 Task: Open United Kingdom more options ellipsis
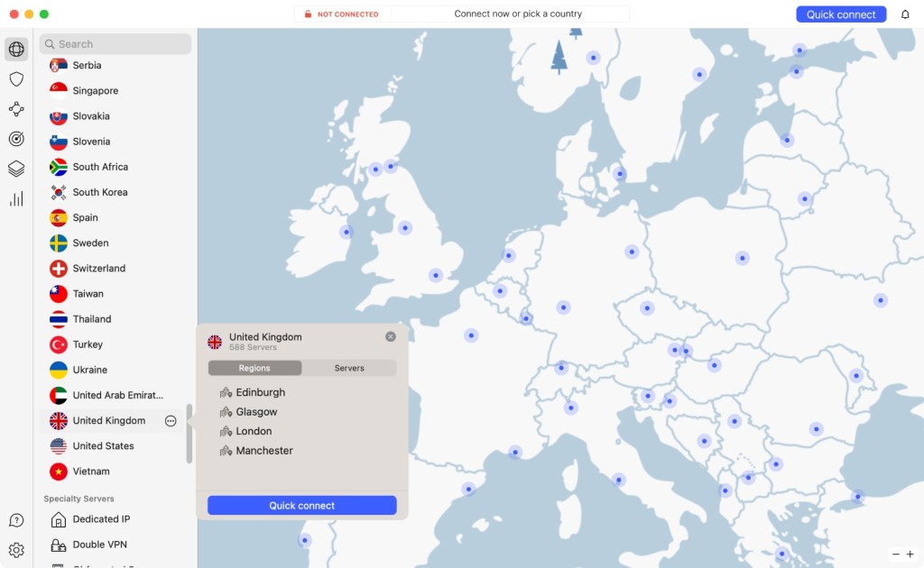[x=171, y=421]
